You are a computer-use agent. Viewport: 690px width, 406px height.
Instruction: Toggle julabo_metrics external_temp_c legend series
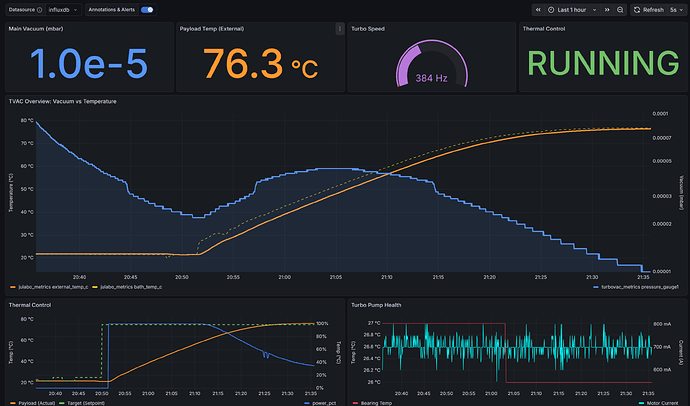coord(54,285)
